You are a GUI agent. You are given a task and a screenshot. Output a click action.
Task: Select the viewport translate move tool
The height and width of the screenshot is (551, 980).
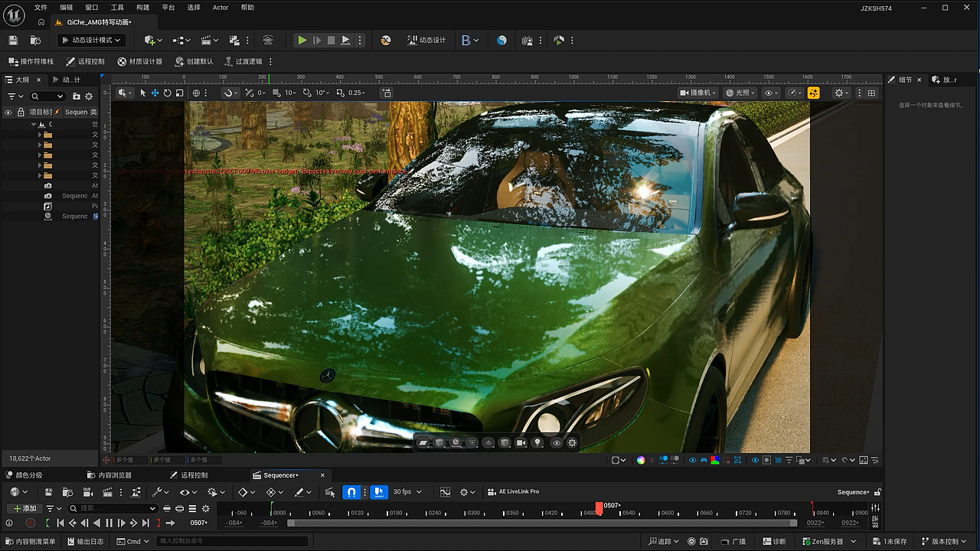[155, 93]
